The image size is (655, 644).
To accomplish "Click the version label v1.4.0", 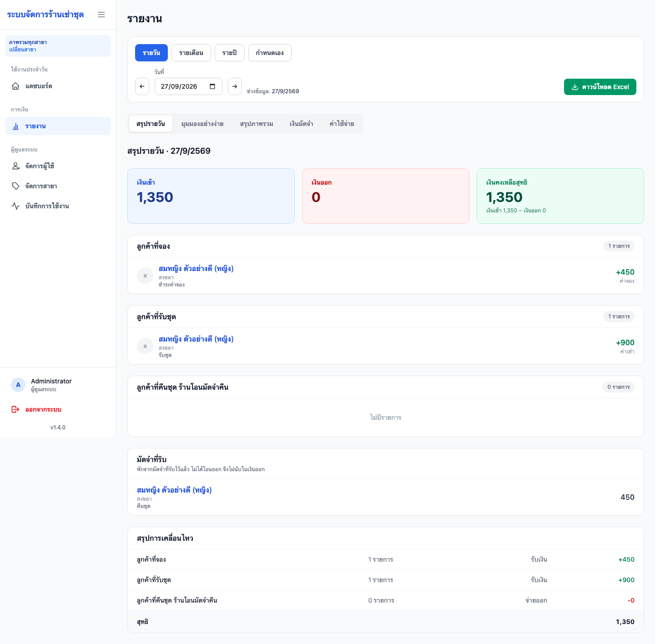I will 58,428.
